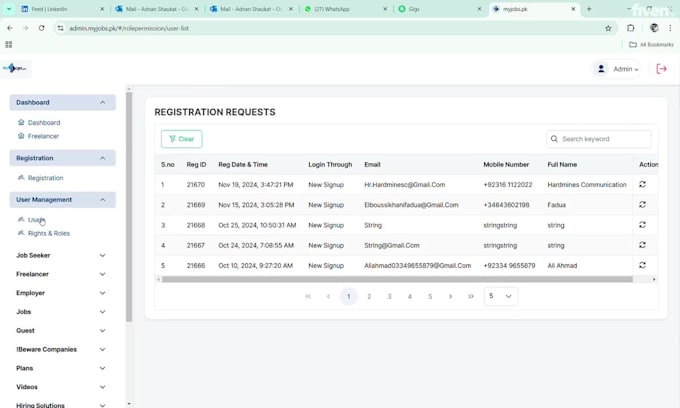Bookmark this page with the star icon
Screen dimensions: 680x408
[x=608, y=28]
